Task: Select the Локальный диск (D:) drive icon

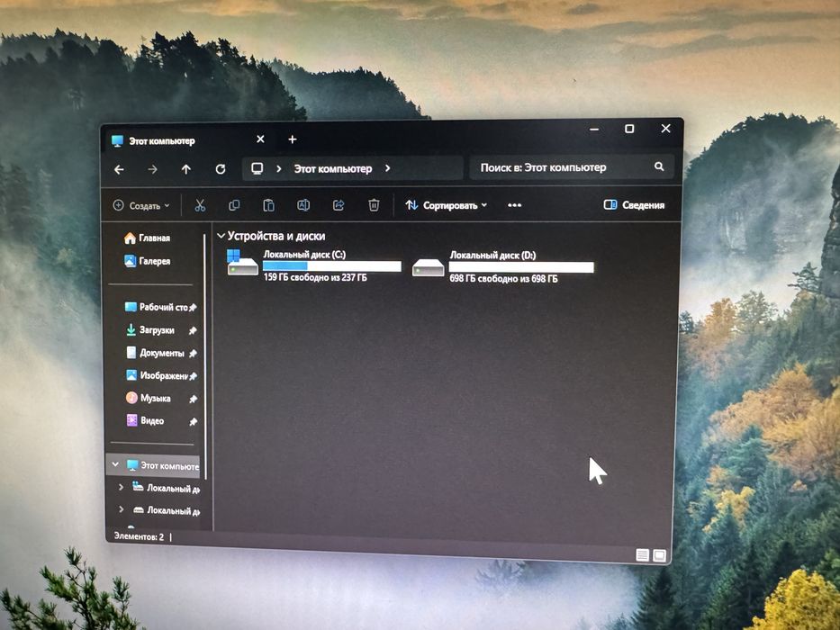Action: 428,266
